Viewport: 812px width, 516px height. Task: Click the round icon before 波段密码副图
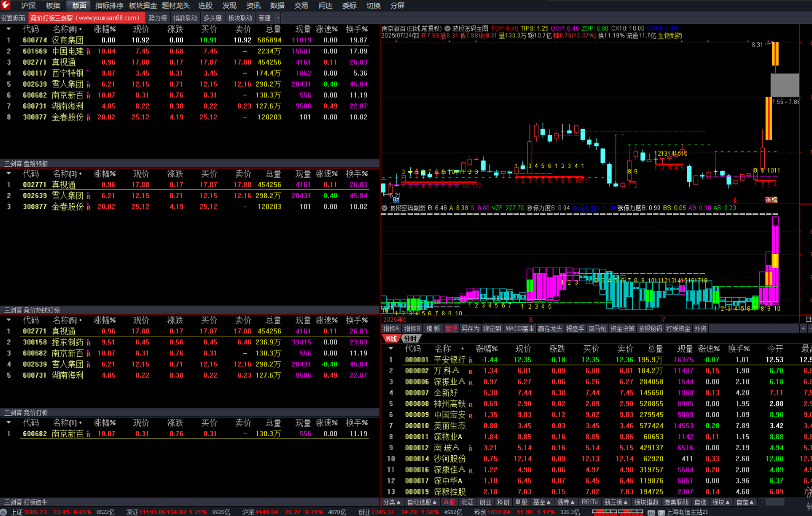(384, 208)
